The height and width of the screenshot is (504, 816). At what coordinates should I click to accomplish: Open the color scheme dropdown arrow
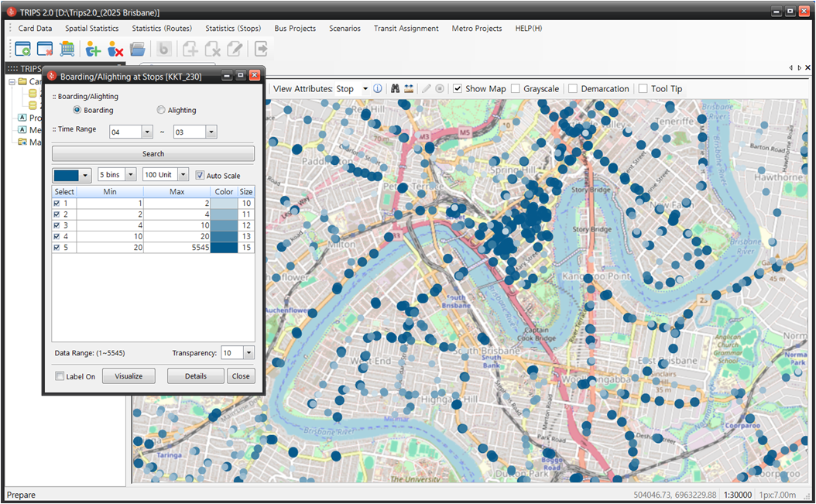85,175
